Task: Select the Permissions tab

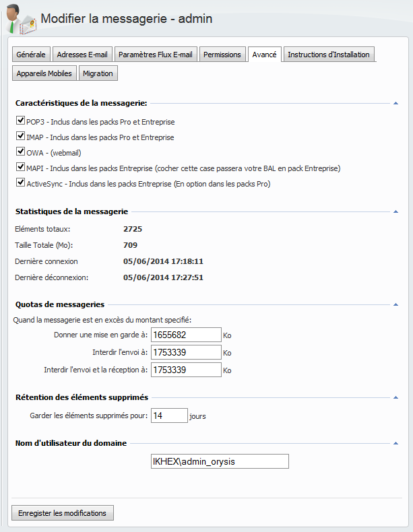Action: coord(222,55)
